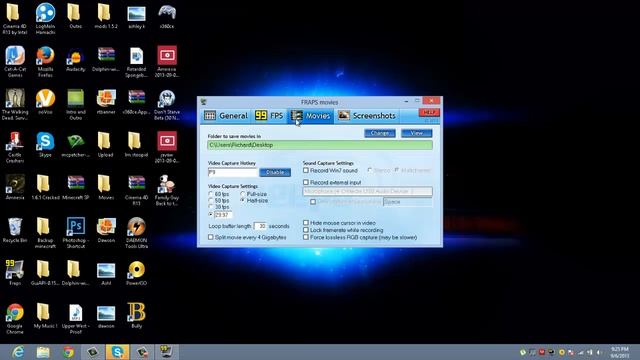Open the Mozilla Firefox desktop icon
This screenshot has width=640, height=360.
(x=45, y=62)
